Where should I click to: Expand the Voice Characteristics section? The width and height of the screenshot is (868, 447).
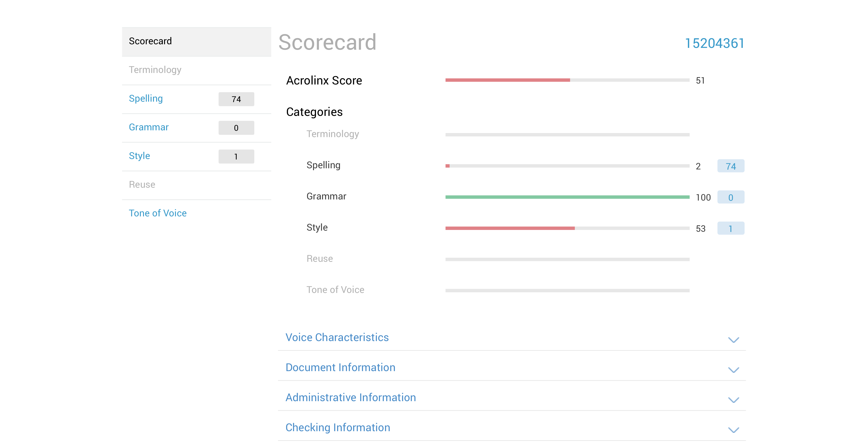(x=337, y=337)
